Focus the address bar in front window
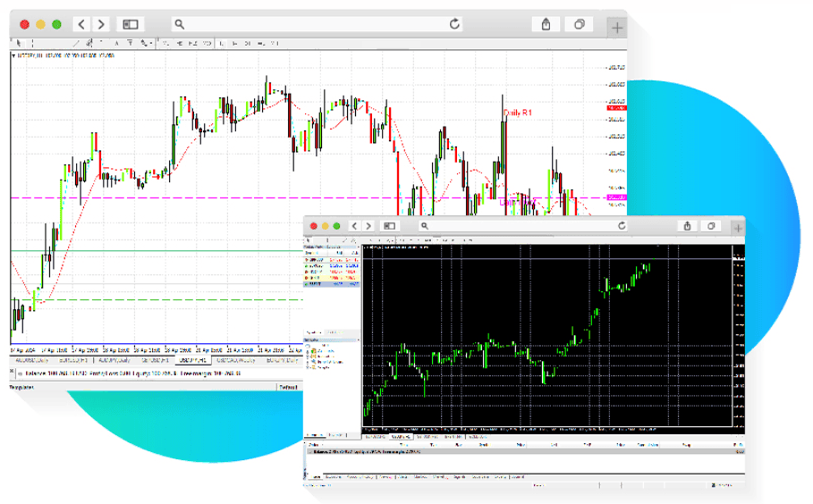Image resolution: width=813 pixels, height=504 pixels. (x=524, y=226)
